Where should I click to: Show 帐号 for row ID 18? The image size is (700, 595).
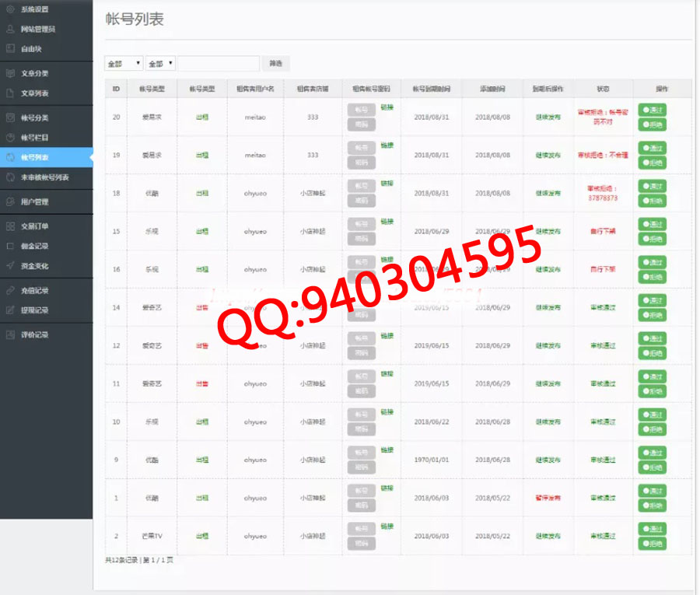pyautogui.click(x=361, y=186)
